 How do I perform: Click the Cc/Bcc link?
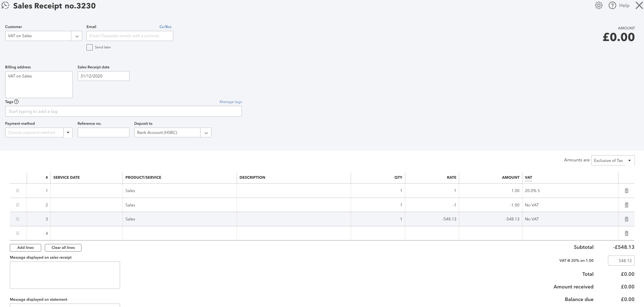tap(166, 27)
